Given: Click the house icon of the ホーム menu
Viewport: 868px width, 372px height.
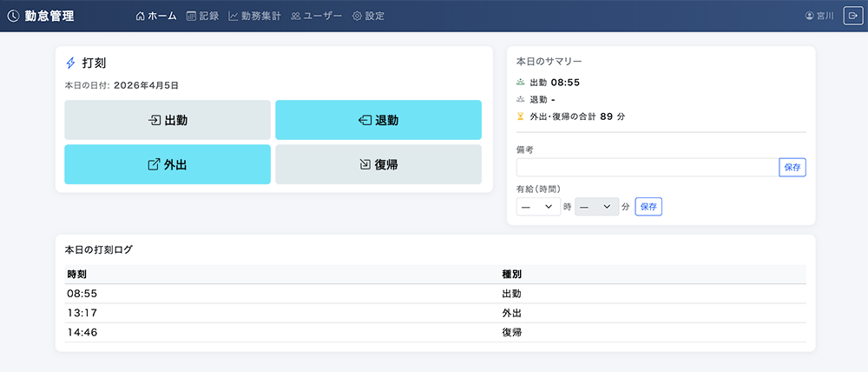Looking at the screenshot, I should pyautogui.click(x=140, y=16).
